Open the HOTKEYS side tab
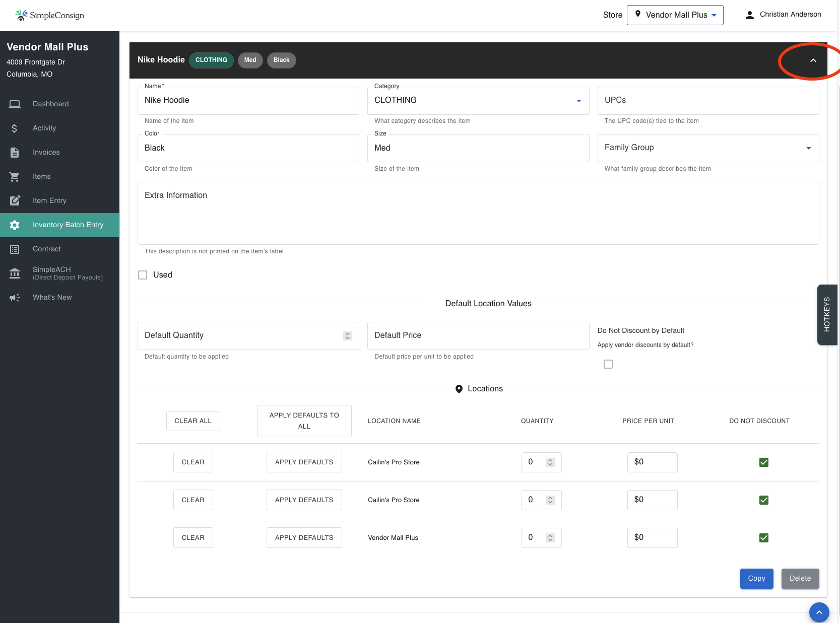Image resolution: width=840 pixels, height=623 pixels. tap(827, 315)
